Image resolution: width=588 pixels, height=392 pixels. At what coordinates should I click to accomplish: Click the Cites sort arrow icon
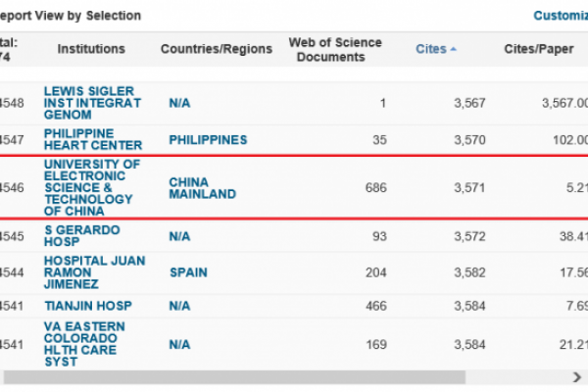[x=453, y=49]
